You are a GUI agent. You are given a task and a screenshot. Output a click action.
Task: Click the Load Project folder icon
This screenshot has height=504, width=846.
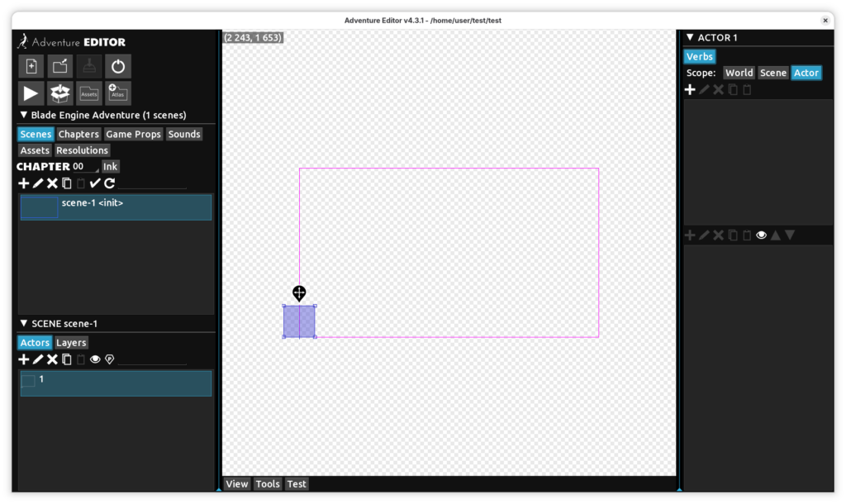coord(59,66)
